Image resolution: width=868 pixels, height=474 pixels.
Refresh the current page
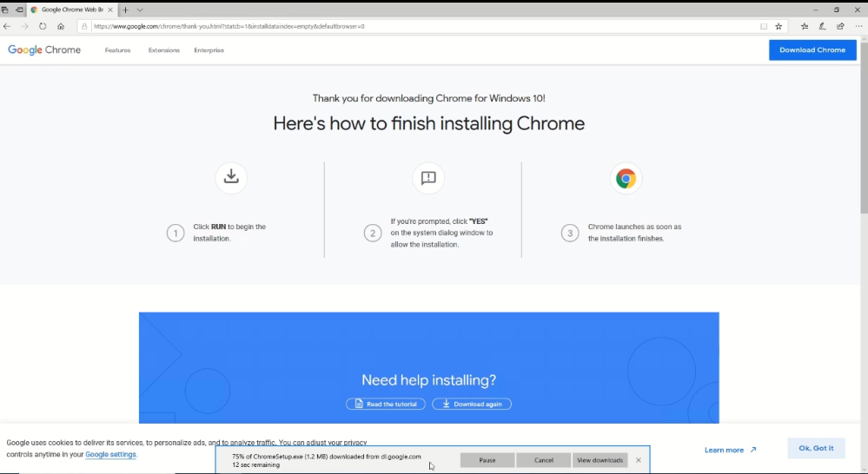[x=43, y=26]
